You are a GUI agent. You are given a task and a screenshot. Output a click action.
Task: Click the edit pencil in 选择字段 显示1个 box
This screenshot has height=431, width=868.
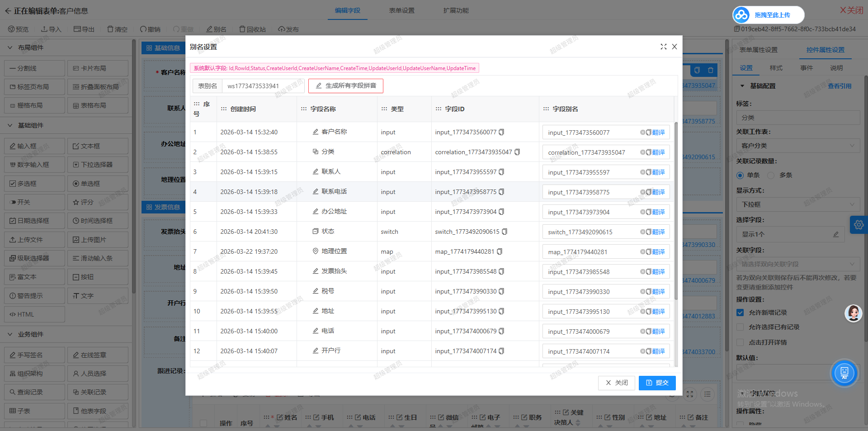tap(836, 234)
